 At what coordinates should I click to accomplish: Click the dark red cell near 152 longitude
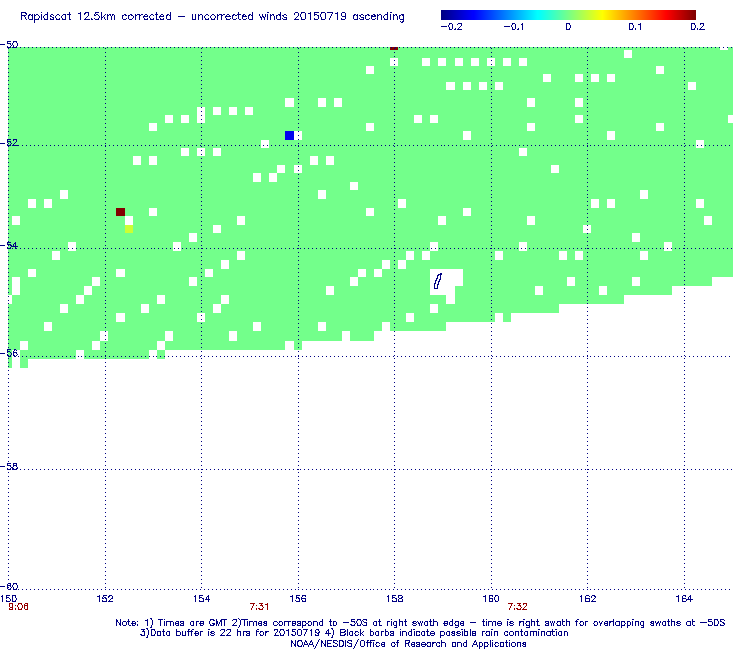click(x=120, y=212)
